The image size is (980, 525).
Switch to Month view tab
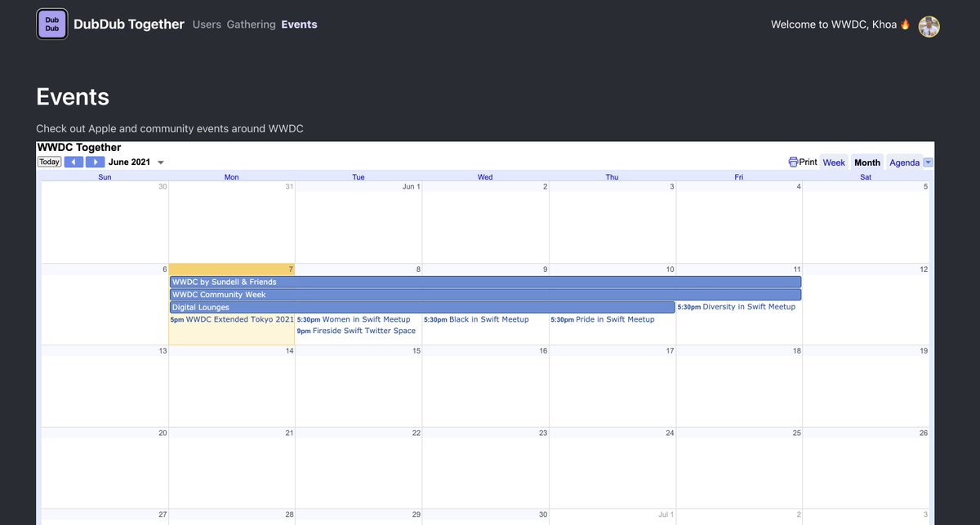tap(867, 162)
